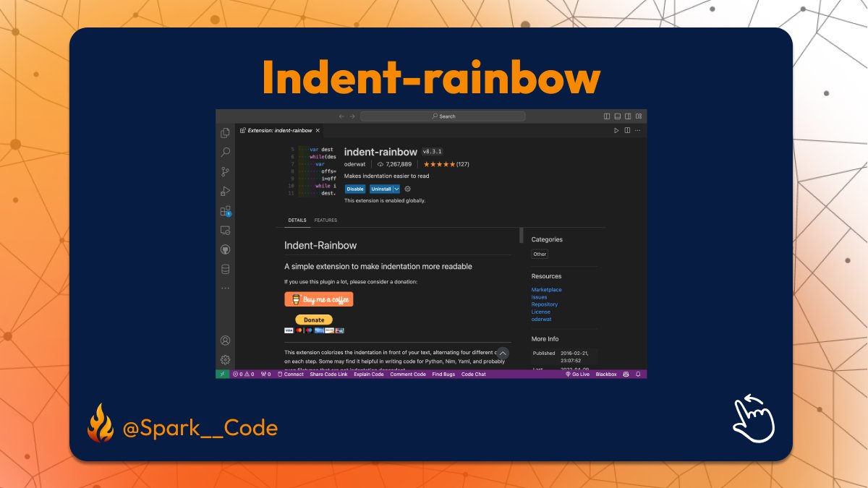The width and height of the screenshot is (868, 488).
Task: Click Blackbox in status bar
Action: tap(606, 374)
